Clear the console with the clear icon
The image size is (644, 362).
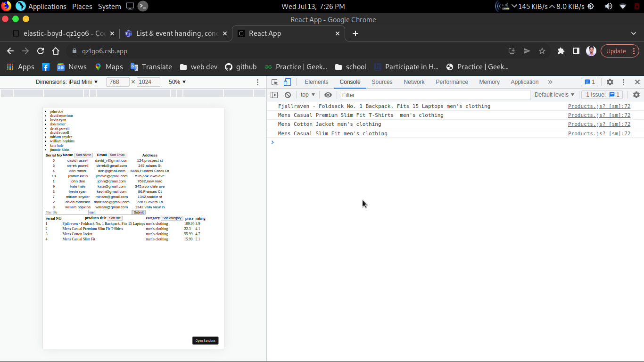coord(288,95)
